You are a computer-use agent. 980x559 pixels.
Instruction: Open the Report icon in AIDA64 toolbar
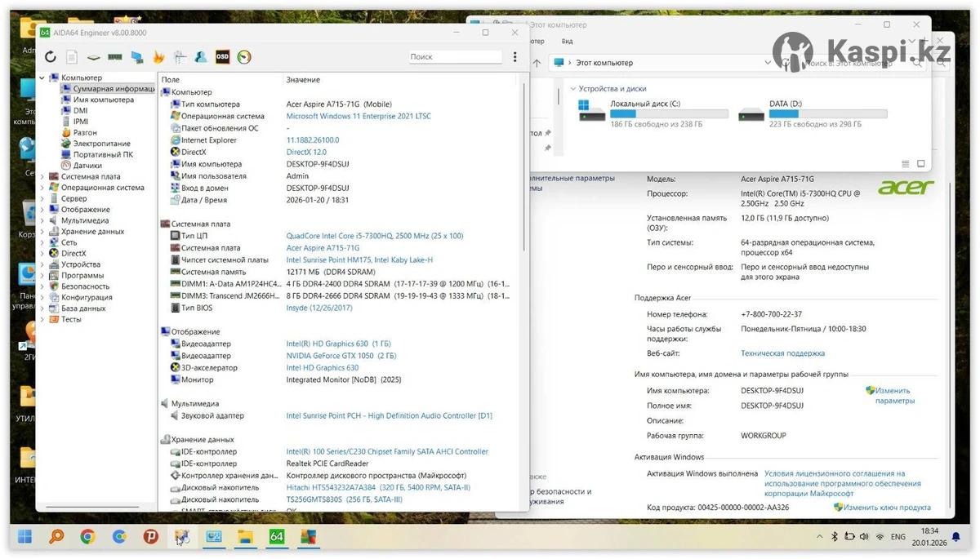point(72,57)
